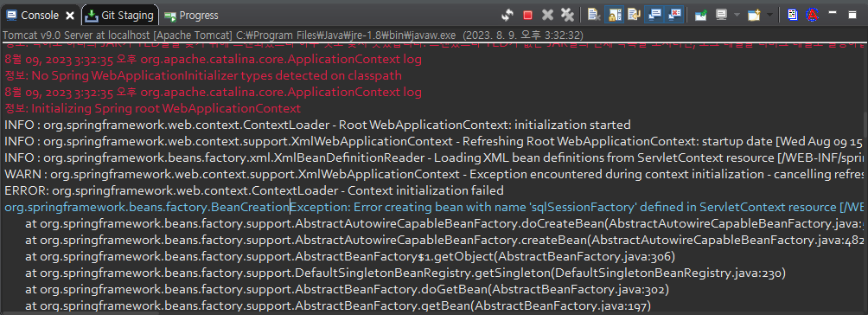868x315 pixels.
Task: Click createBean stack trace line
Action: point(444,240)
